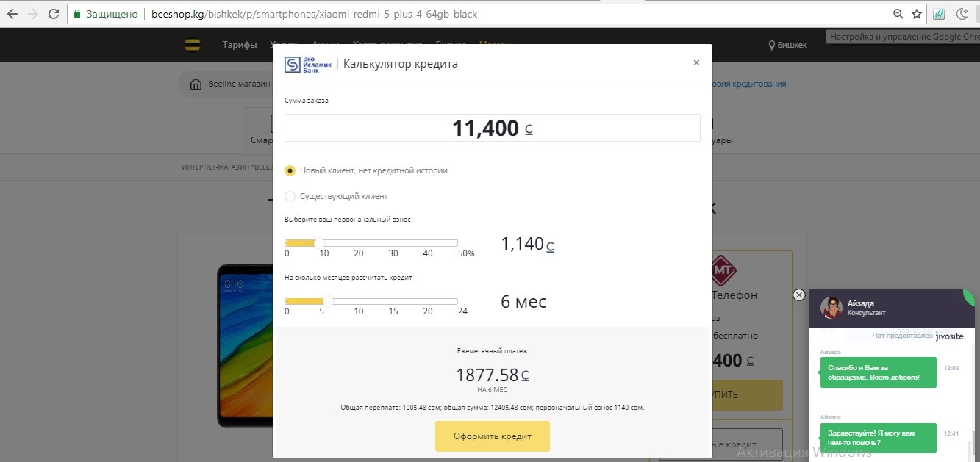Reload the page with refresh icon
Screen dimensions: 980x462
coord(54,14)
